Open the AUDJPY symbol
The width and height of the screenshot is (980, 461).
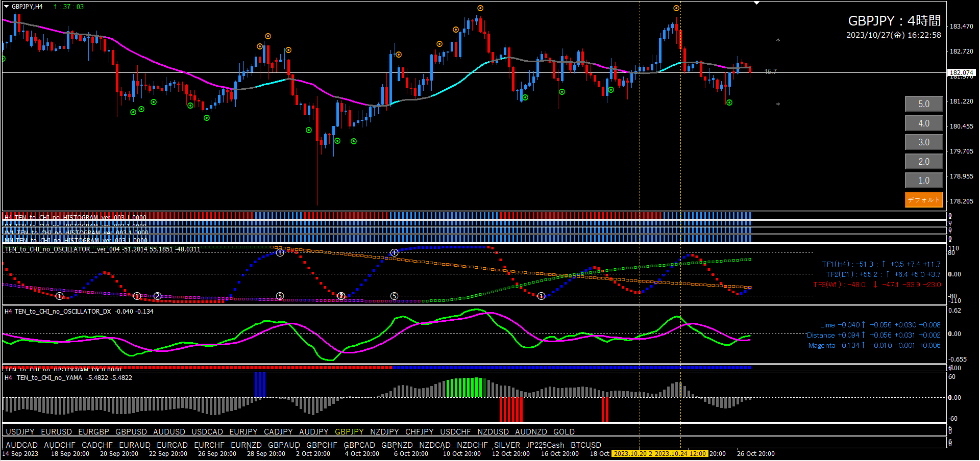tap(314, 432)
